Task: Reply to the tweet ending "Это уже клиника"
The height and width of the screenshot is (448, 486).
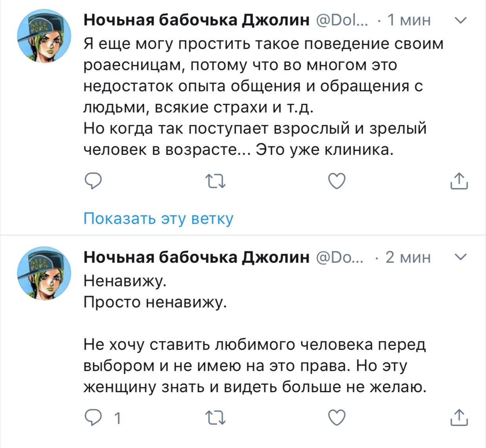Action: click(93, 181)
